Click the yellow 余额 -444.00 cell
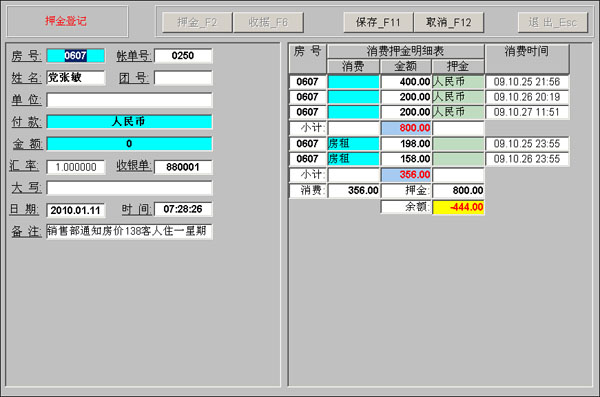This screenshot has height=397, width=600. [458, 207]
